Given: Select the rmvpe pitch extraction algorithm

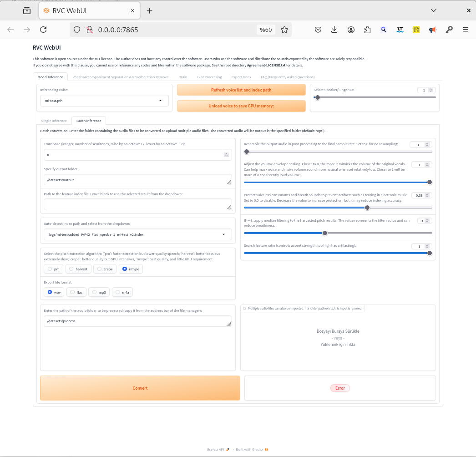Looking at the screenshot, I should coord(131,269).
